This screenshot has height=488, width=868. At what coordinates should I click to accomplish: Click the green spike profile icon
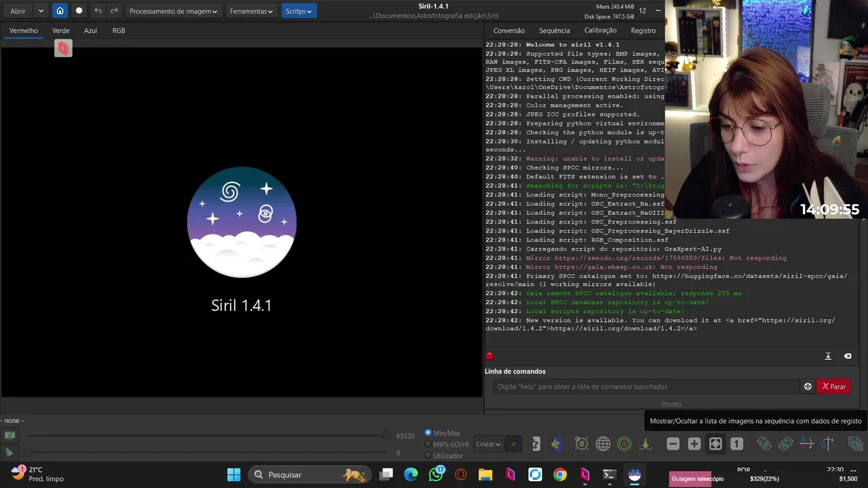click(x=646, y=444)
